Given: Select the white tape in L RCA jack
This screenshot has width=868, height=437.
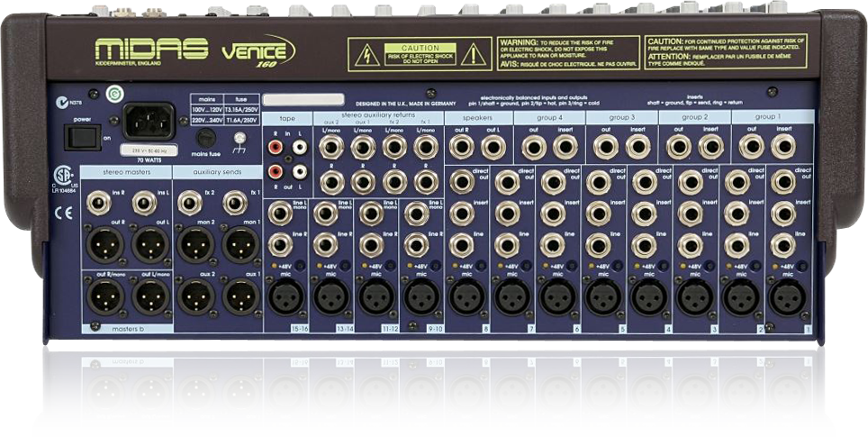Looking at the screenshot, I should 300,147.
